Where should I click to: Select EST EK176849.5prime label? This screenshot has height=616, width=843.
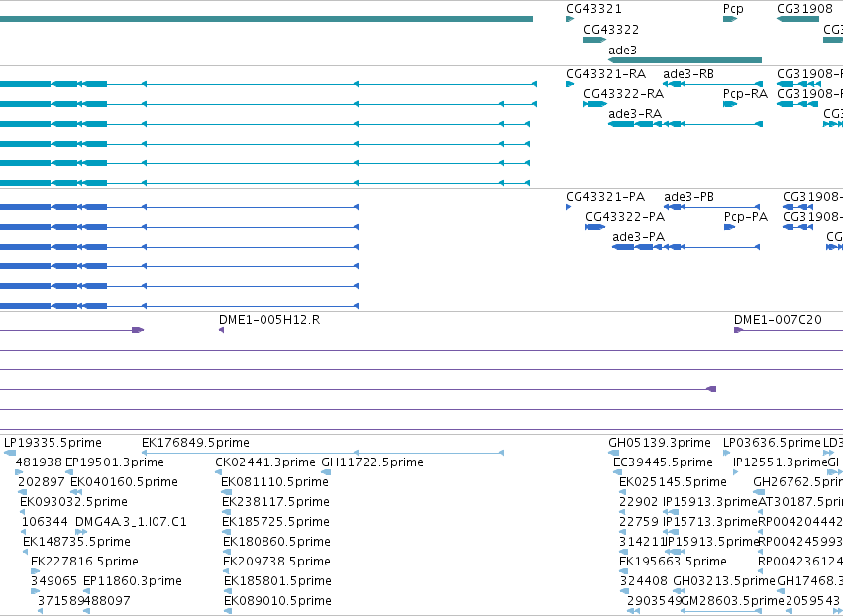click(x=196, y=443)
